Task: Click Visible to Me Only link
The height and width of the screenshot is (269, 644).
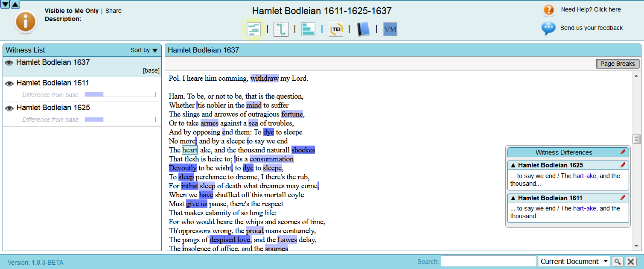Action: pos(72,11)
